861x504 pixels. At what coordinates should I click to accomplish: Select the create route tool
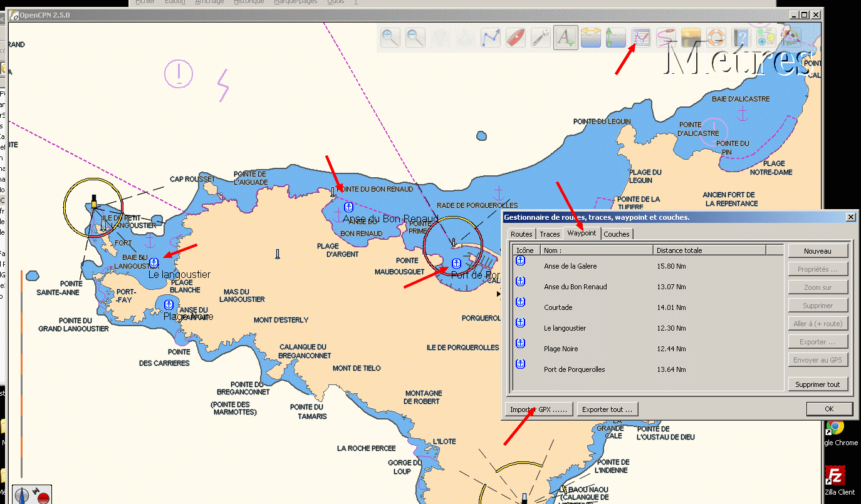491,38
